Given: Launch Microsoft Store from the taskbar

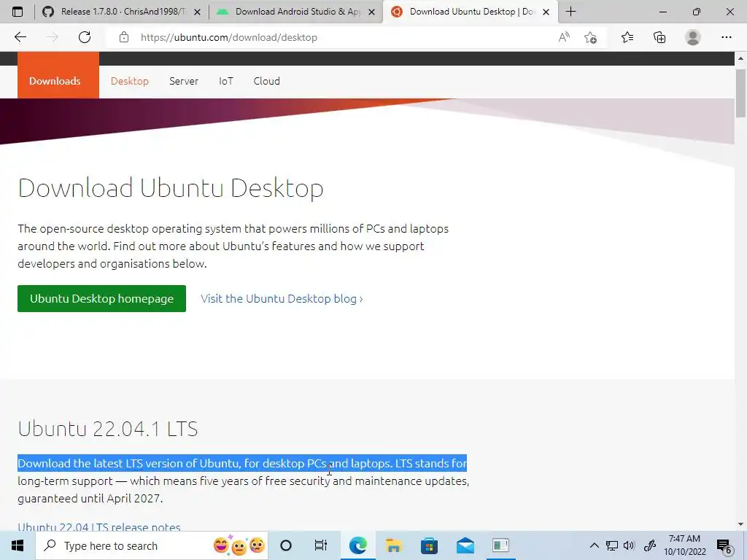Looking at the screenshot, I should 429,545.
